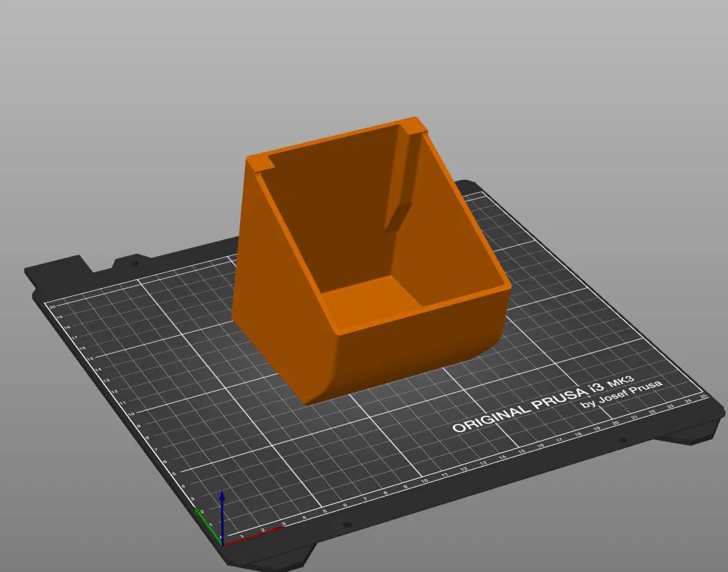The image size is (728, 572).
Task: Click the red X axis arrow
Action: 253,535
